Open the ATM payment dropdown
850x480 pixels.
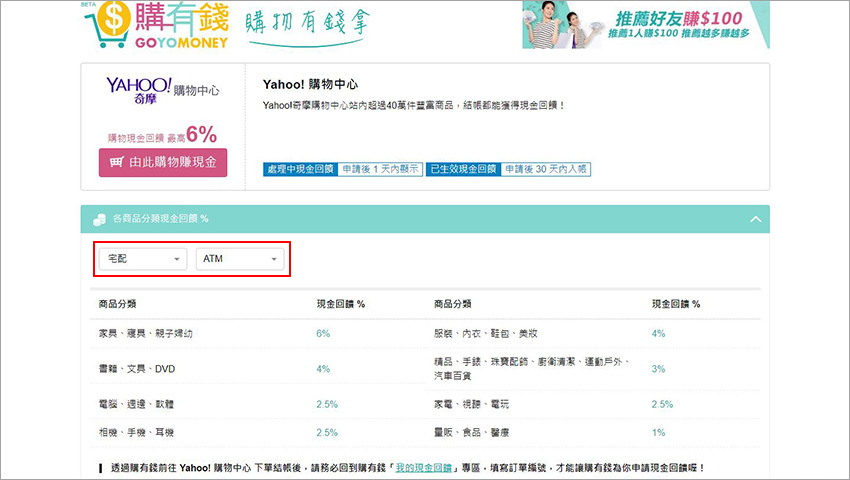coord(240,259)
